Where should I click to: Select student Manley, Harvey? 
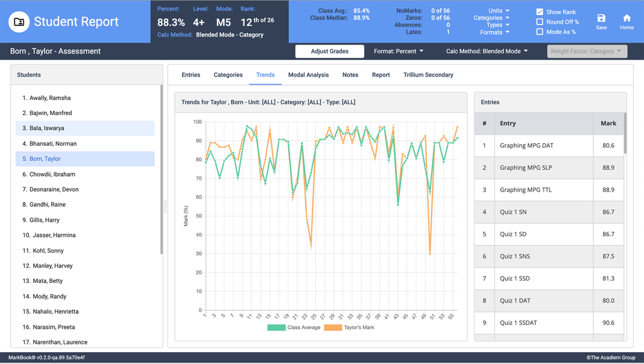(x=85, y=265)
